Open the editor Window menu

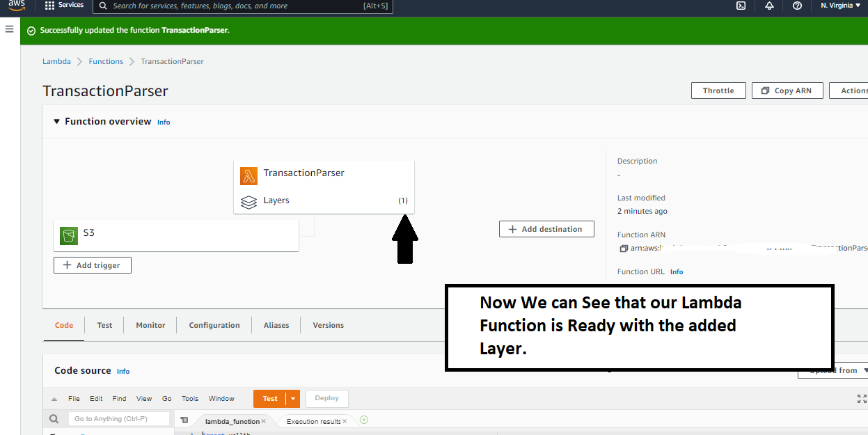tap(221, 399)
